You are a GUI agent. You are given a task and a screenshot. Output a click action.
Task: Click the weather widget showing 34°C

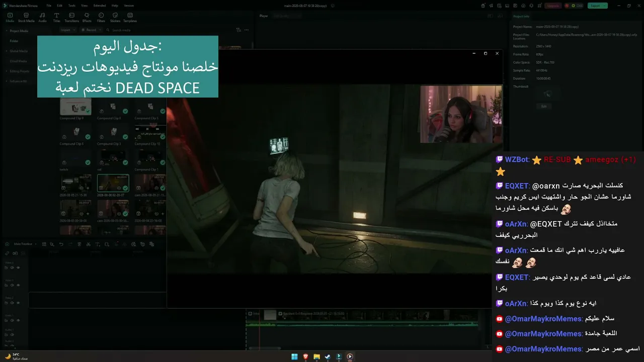[x=16, y=356]
